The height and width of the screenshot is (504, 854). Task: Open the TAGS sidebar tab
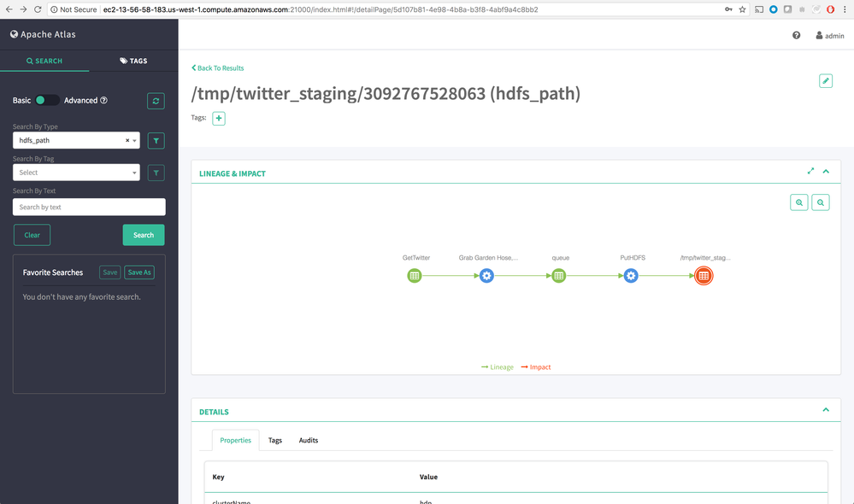point(133,61)
